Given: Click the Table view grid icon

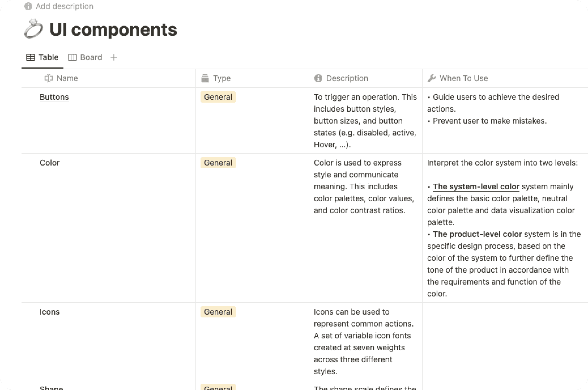Looking at the screenshot, I should (x=30, y=58).
